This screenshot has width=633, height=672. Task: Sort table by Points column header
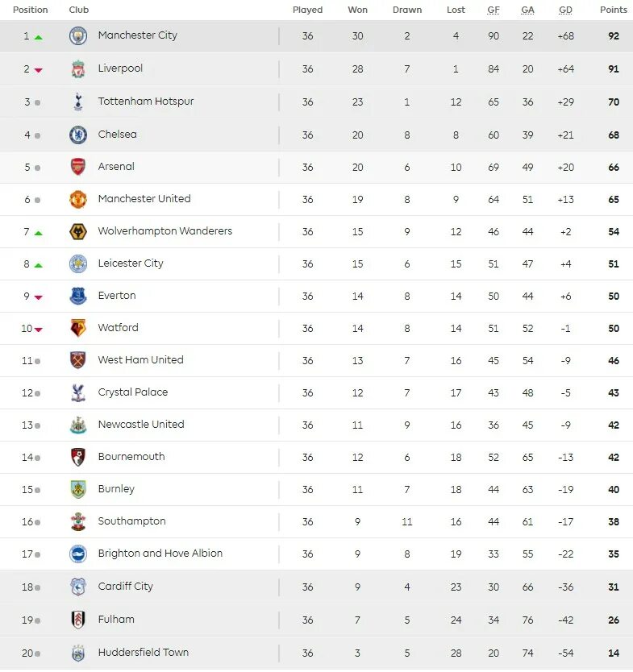pos(614,10)
